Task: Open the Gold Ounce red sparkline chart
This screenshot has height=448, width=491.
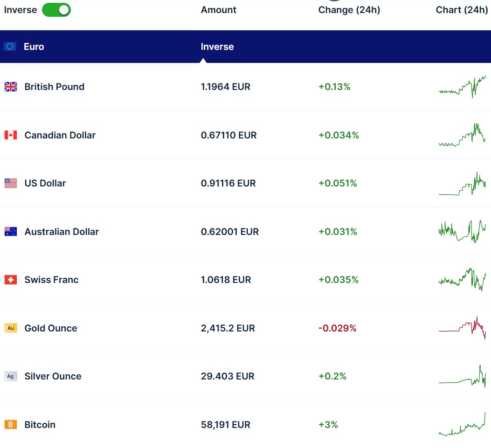Action: click(x=462, y=328)
